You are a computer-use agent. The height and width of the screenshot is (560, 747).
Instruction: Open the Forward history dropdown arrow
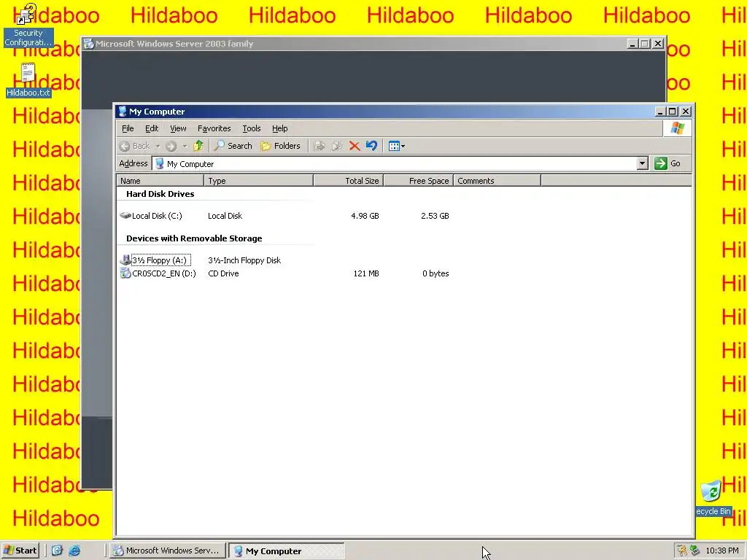(185, 146)
